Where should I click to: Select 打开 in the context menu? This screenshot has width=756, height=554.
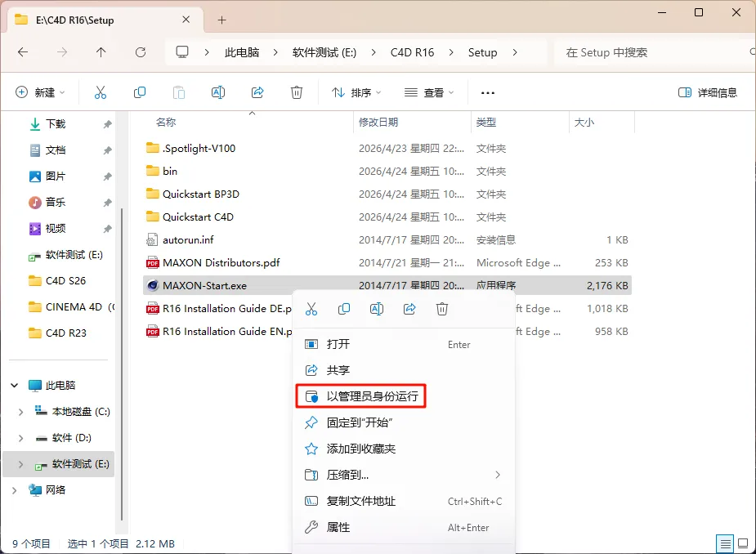[x=404, y=344]
